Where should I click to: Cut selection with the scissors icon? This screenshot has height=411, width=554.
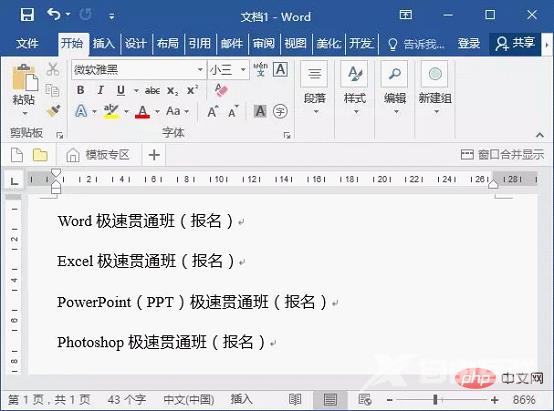[x=53, y=69]
